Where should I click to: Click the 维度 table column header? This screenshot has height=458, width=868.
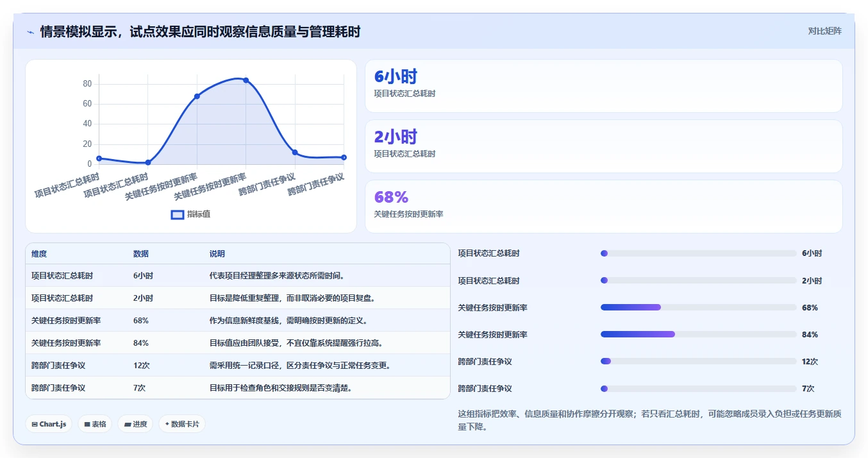pyautogui.click(x=39, y=254)
